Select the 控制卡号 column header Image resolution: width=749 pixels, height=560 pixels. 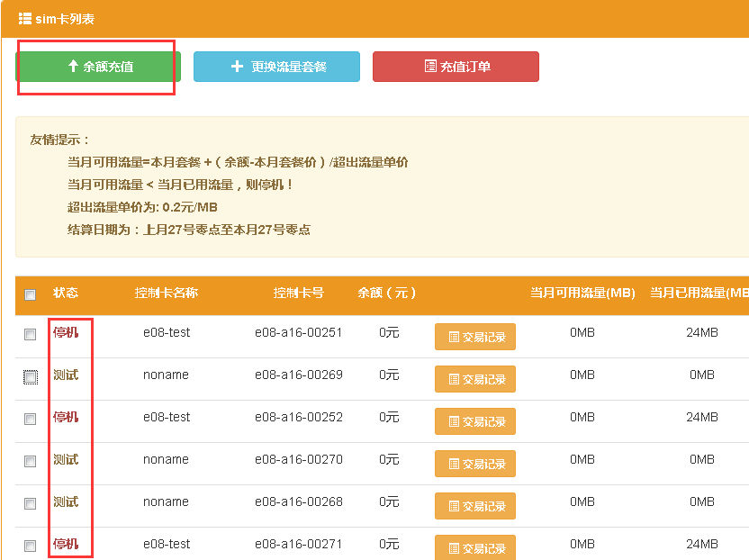click(x=299, y=293)
